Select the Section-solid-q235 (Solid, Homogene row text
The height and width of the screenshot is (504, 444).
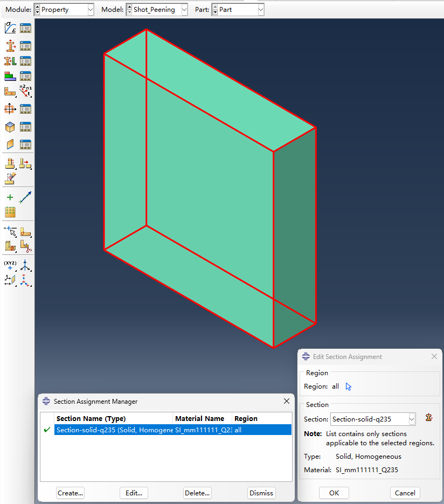(114, 430)
